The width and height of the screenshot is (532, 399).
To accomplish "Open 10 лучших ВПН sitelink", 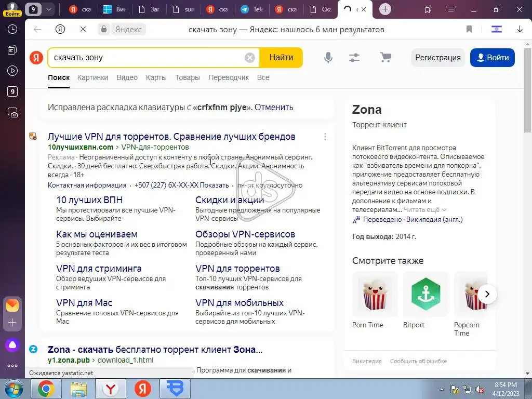I will (x=89, y=200).
